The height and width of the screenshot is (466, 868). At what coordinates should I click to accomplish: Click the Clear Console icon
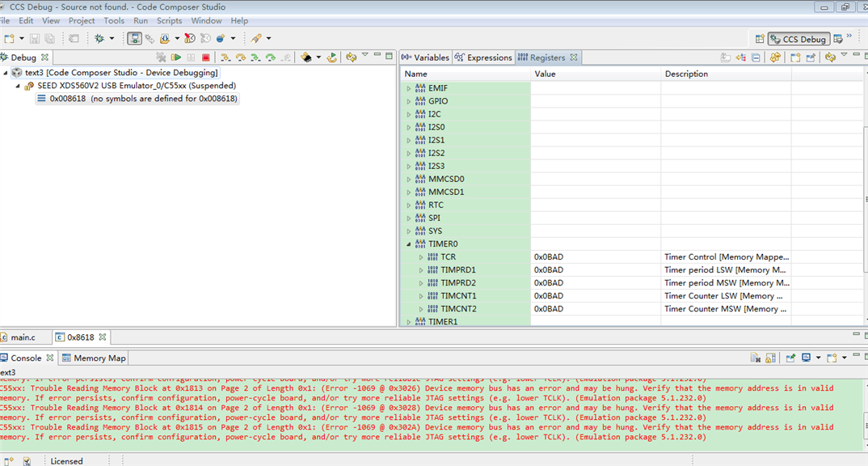pyautogui.click(x=756, y=358)
